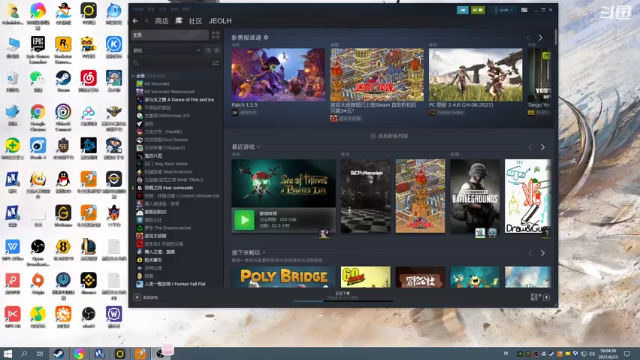
Task: Open friends and chat plus icon
Action: pos(547,297)
